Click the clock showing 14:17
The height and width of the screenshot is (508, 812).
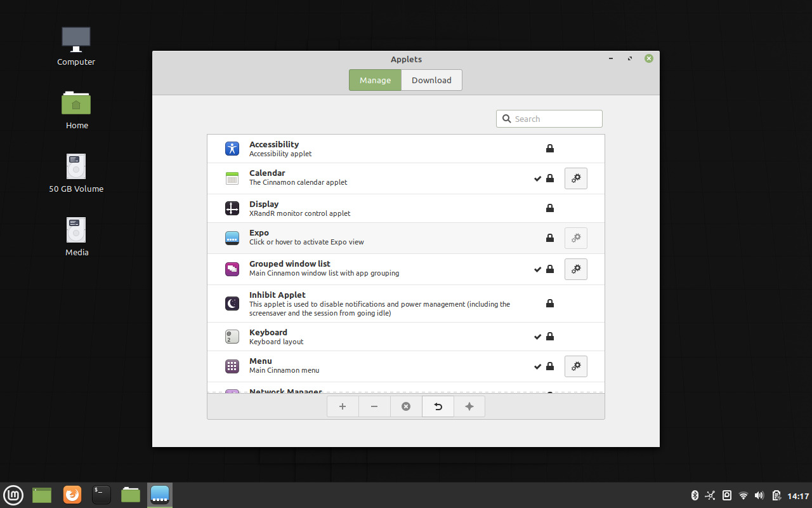[x=798, y=496]
